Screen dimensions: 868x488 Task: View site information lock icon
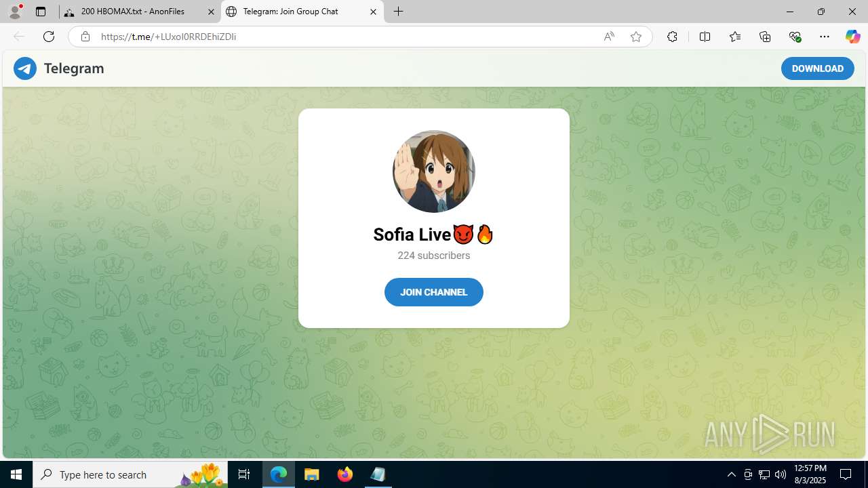tap(85, 37)
